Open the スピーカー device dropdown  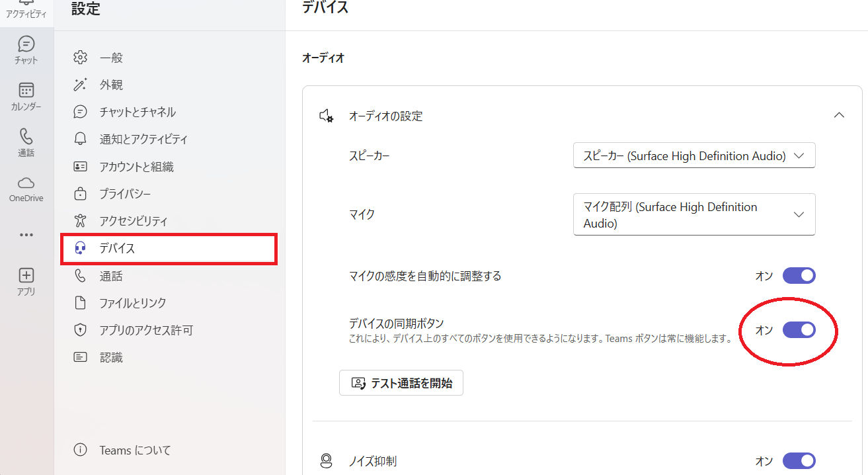click(693, 155)
